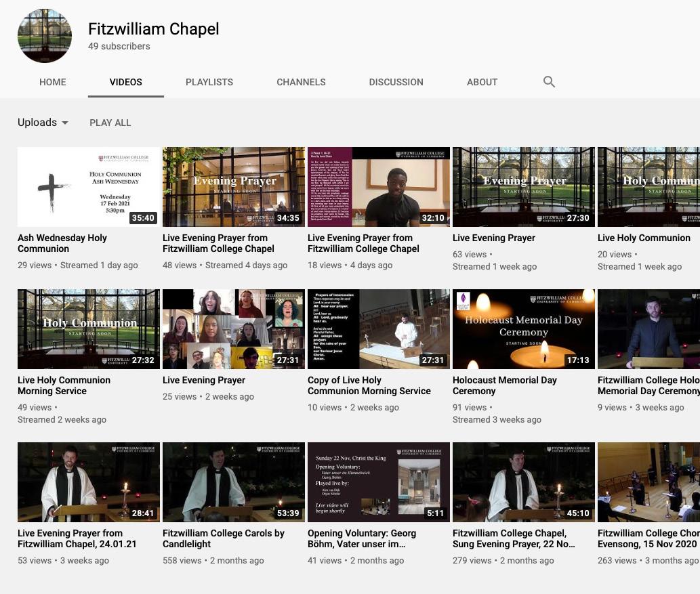
Task: Click '558 views • 2 months ago' text
Action: (x=213, y=561)
